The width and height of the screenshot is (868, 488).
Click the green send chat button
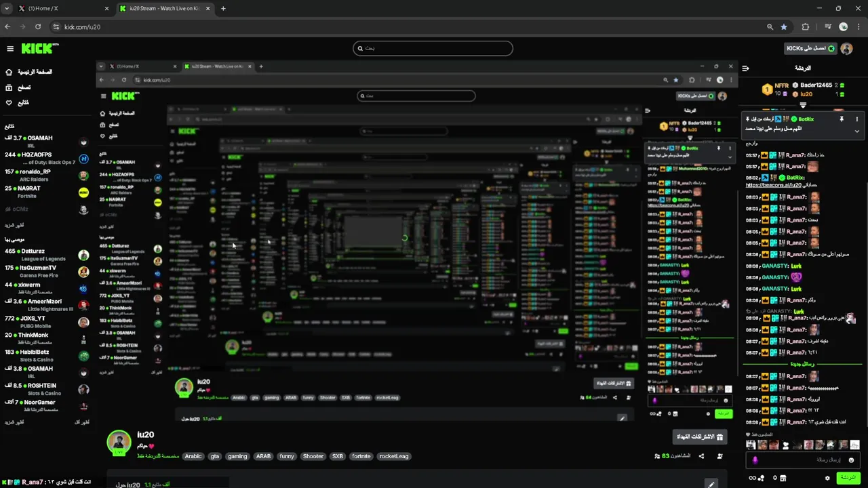click(x=848, y=478)
